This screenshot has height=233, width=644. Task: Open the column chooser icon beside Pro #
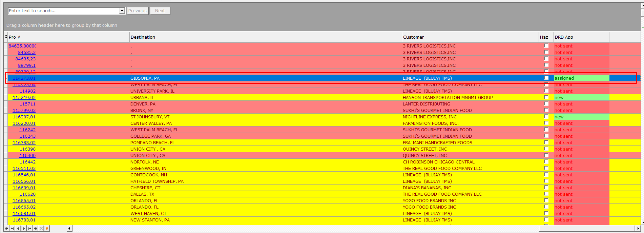6,37
